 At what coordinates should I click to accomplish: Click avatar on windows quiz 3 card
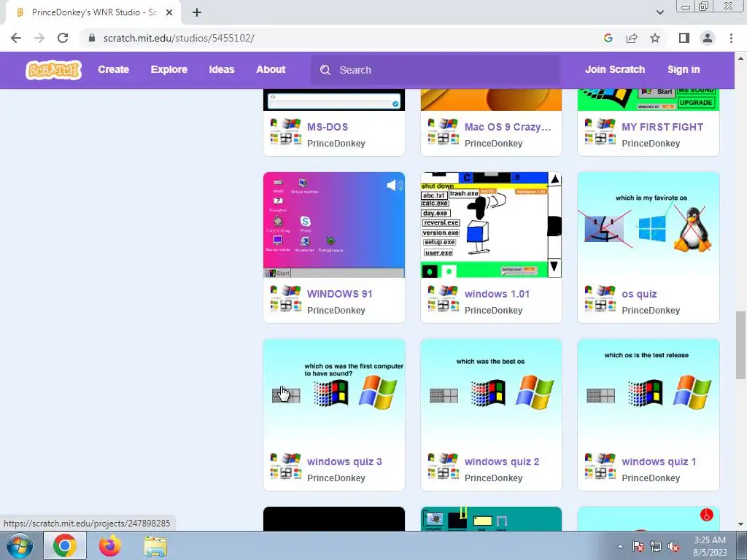click(x=286, y=466)
